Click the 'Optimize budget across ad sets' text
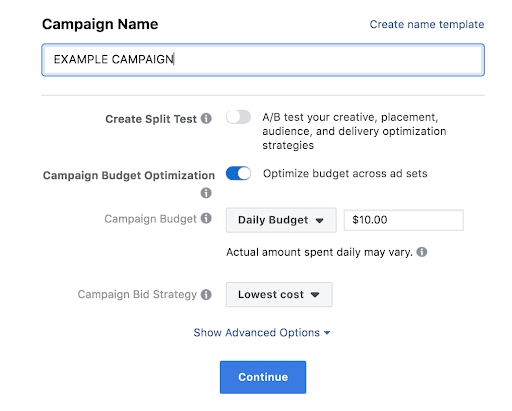Screen dimensions: 512x411 tap(345, 173)
